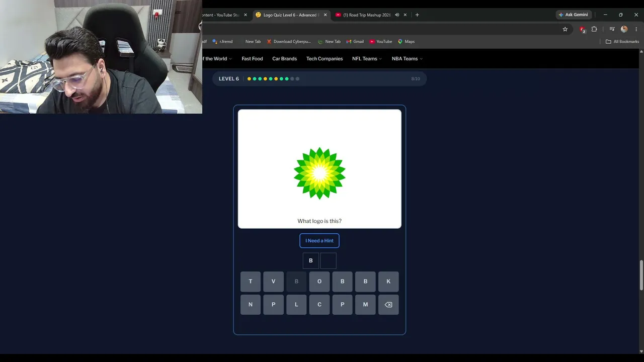Close the Logo Quiz Level 6 tab
The width and height of the screenshot is (644, 362).
[325, 15]
